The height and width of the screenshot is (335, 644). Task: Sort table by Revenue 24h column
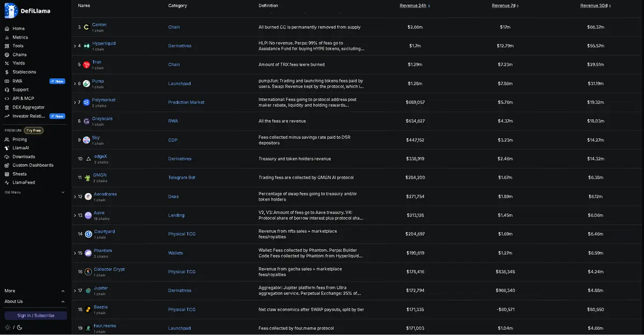415,6
